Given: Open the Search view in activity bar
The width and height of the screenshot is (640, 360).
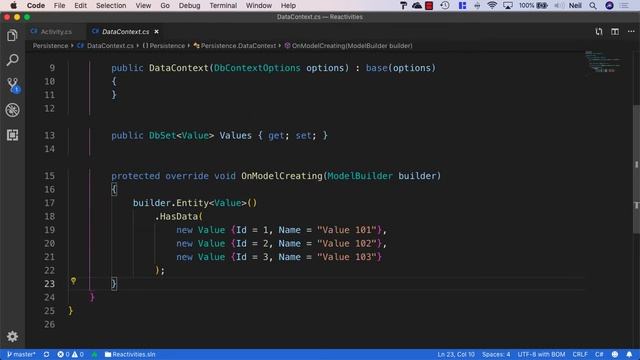Looking at the screenshot, I should (x=12, y=60).
